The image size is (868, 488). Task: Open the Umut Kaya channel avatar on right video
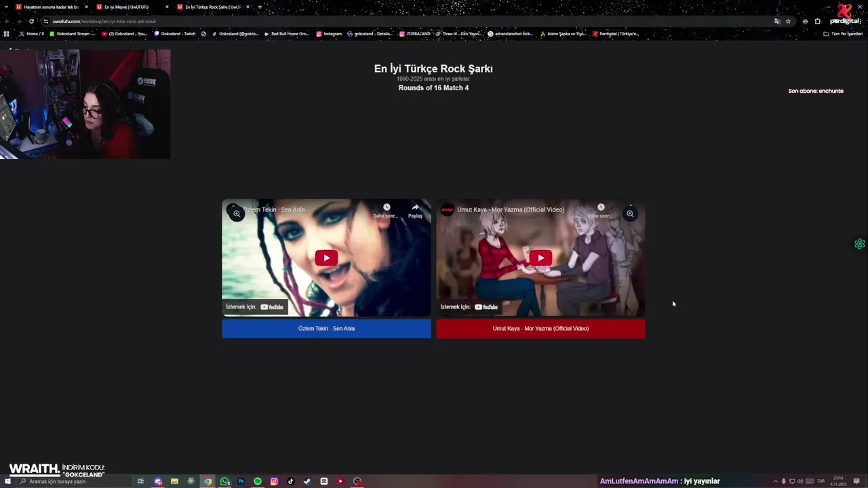(447, 209)
